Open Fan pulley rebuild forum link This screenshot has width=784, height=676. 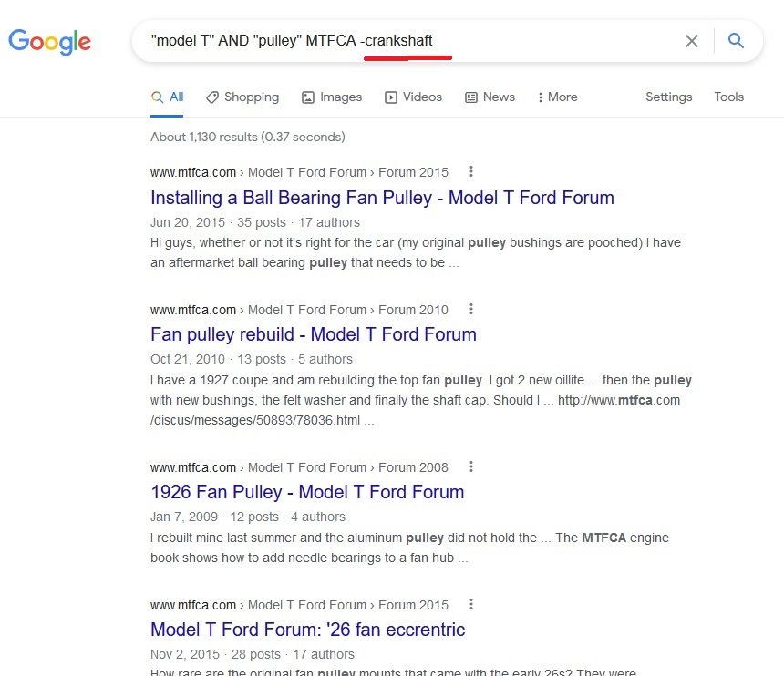[x=314, y=334]
